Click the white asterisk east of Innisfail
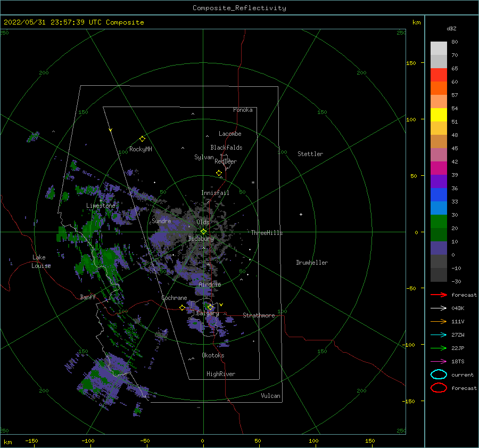Viewport: 479px width, 448px height. [x=253, y=183]
